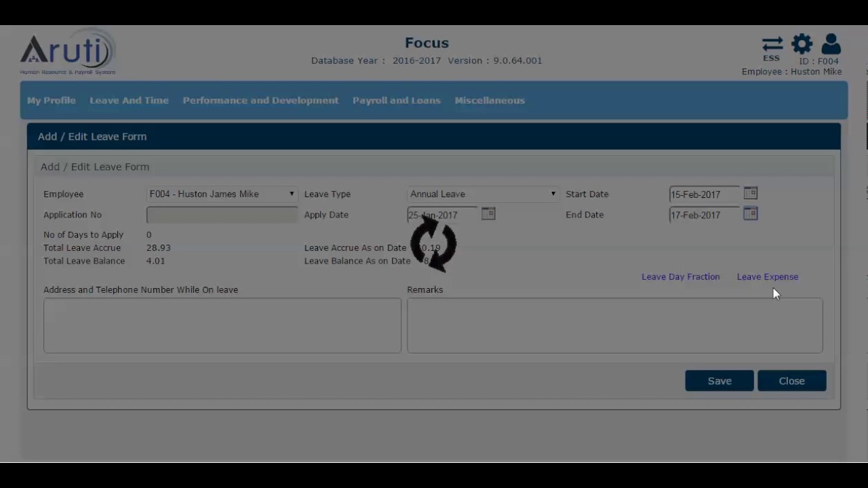Open the My Profile menu
This screenshot has height=488, width=868.
pyautogui.click(x=52, y=100)
